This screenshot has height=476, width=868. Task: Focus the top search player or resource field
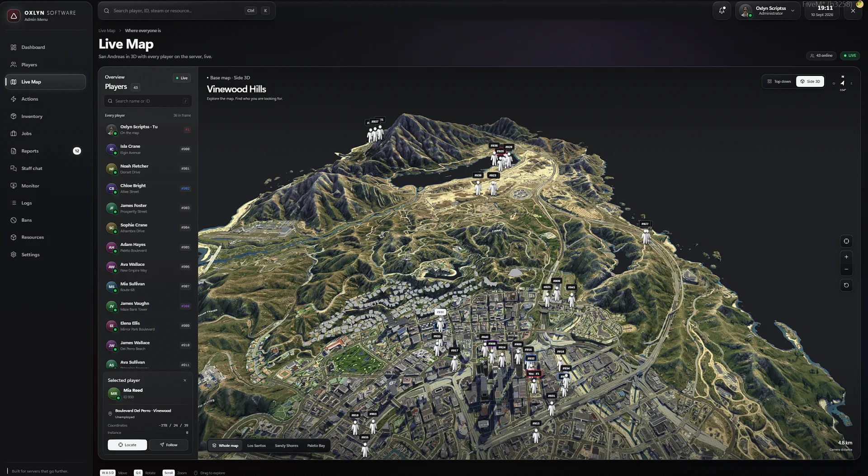click(x=187, y=10)
